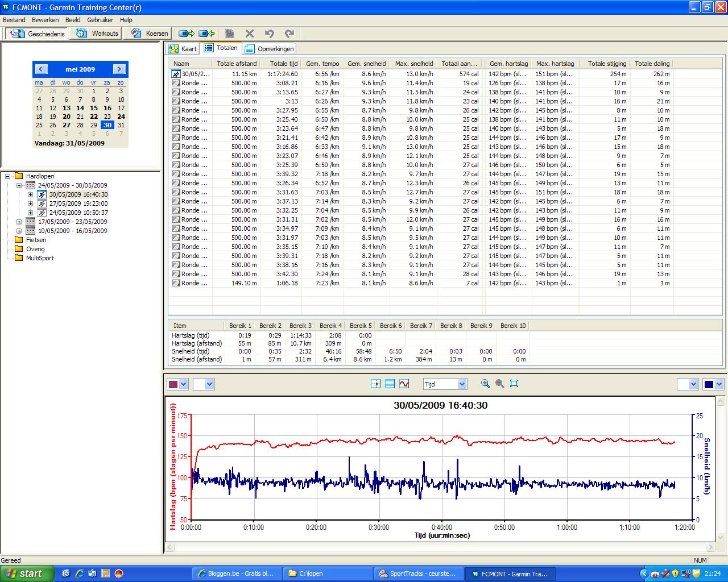
Task: Select the Totalen tab
Action: click(x=221, y=48)
